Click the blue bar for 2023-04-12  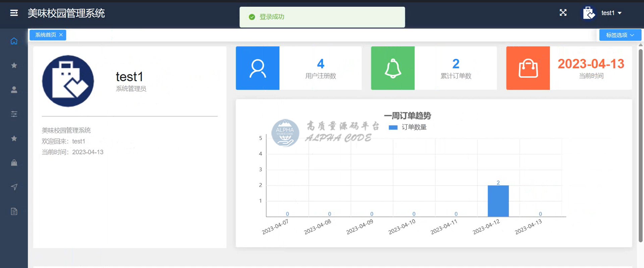point(498,201)
